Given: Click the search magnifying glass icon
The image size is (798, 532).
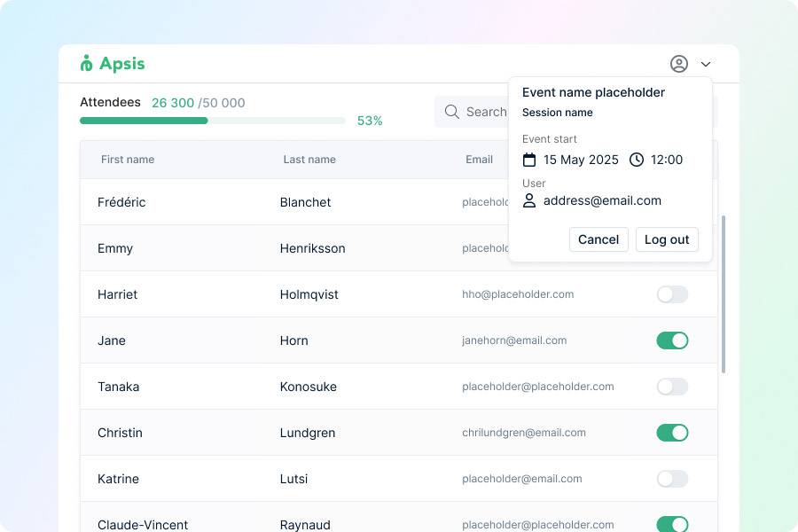Looking at the screenshot, I should pyautogui.click(x=452, y=112).
